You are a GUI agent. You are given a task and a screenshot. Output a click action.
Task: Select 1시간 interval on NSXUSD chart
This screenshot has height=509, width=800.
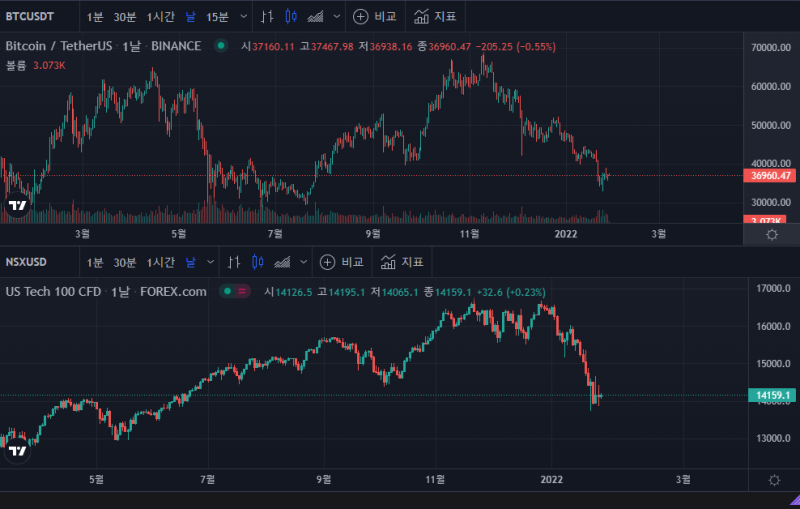(x=161, y=263)
